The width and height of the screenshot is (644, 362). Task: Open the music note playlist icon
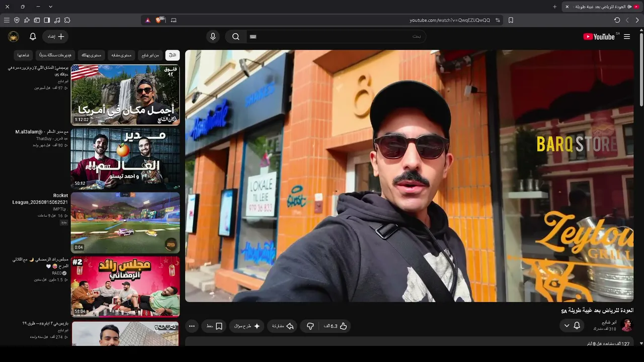[57, 20]
